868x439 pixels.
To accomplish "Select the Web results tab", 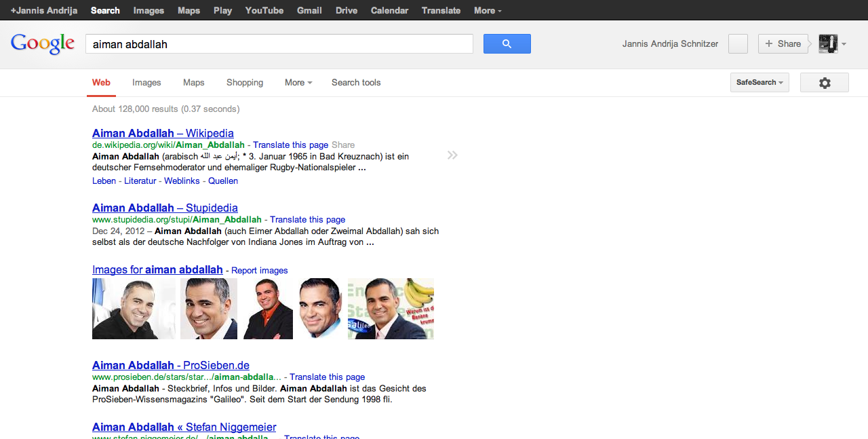I will pos(101,82).
